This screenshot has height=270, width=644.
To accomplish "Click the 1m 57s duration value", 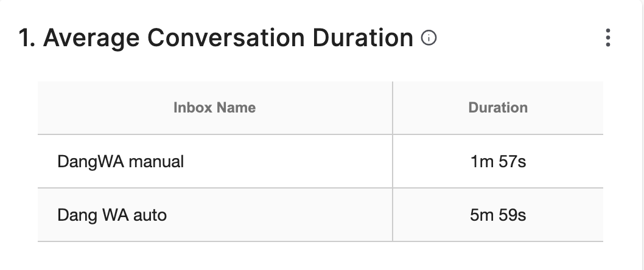I will (x=498, y=162).
